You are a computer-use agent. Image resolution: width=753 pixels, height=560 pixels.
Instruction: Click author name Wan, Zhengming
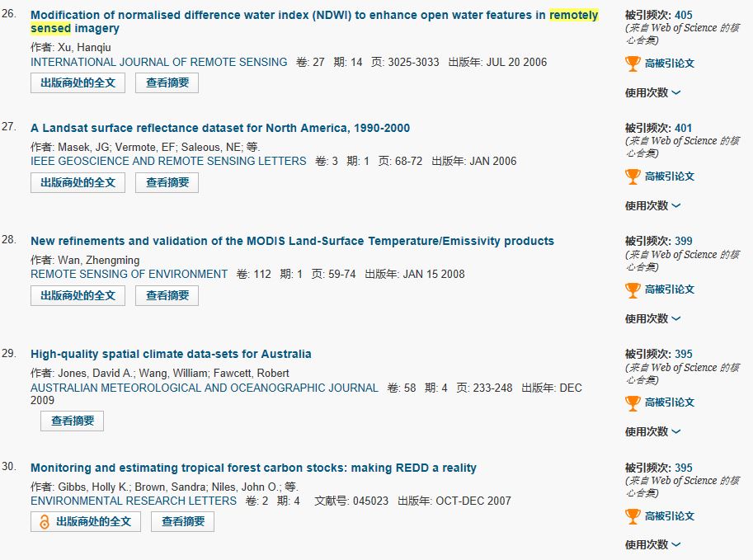[x=99, y=261]
